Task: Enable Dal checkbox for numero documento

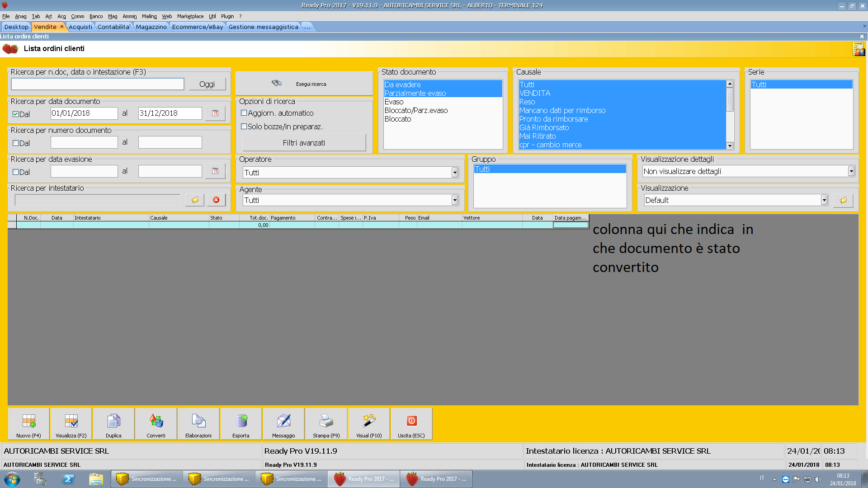Action: point(16,143)
